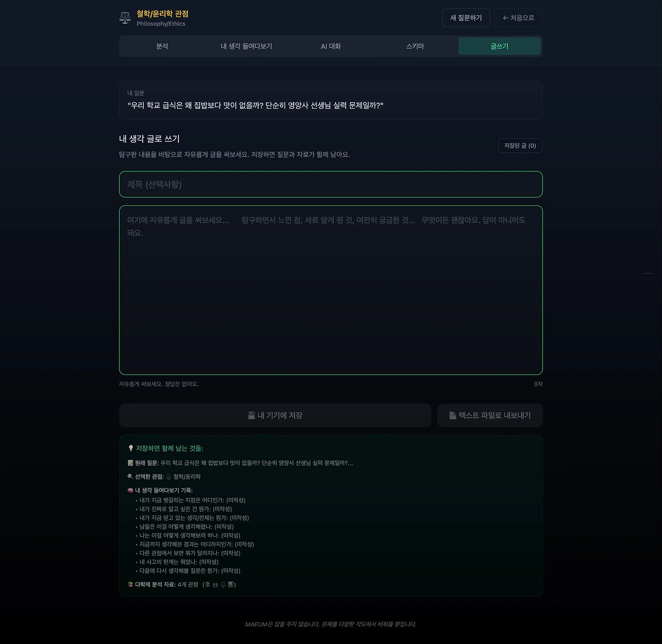Select the 스키마 tab

click(x=415, y=46)
